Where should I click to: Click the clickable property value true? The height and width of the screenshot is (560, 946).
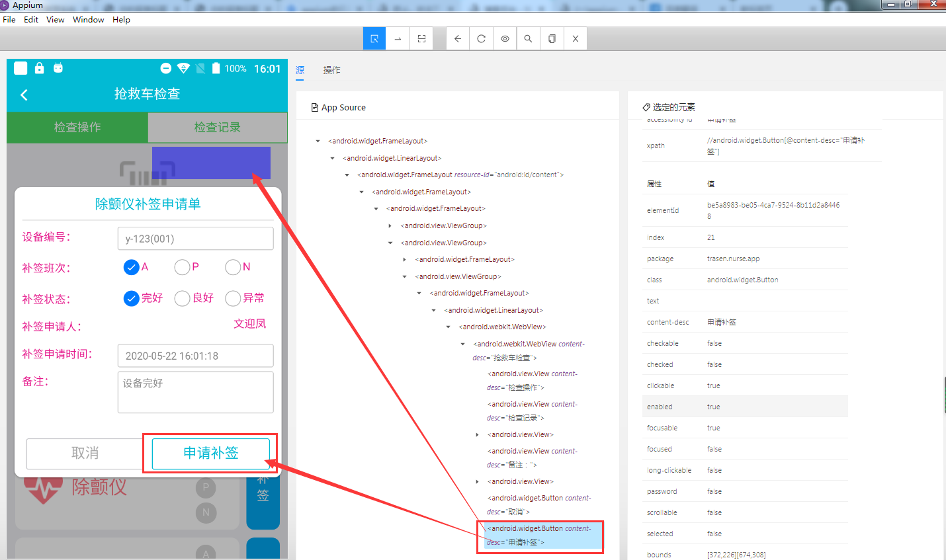coord(713,385)
